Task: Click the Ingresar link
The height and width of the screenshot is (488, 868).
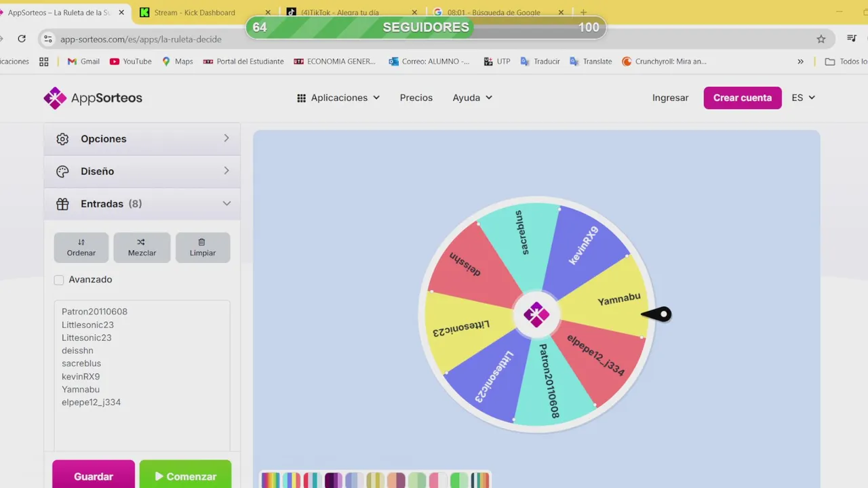Action: [x=671, y=98]
